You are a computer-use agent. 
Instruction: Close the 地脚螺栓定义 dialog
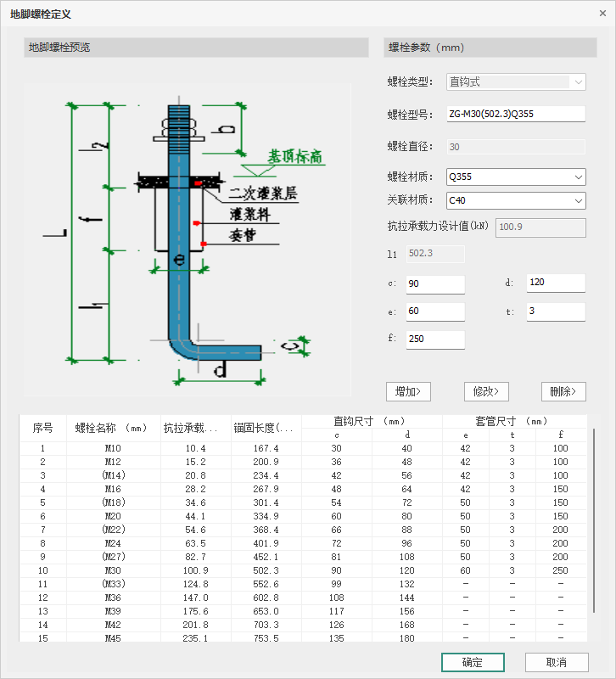[x=602, y=14]
